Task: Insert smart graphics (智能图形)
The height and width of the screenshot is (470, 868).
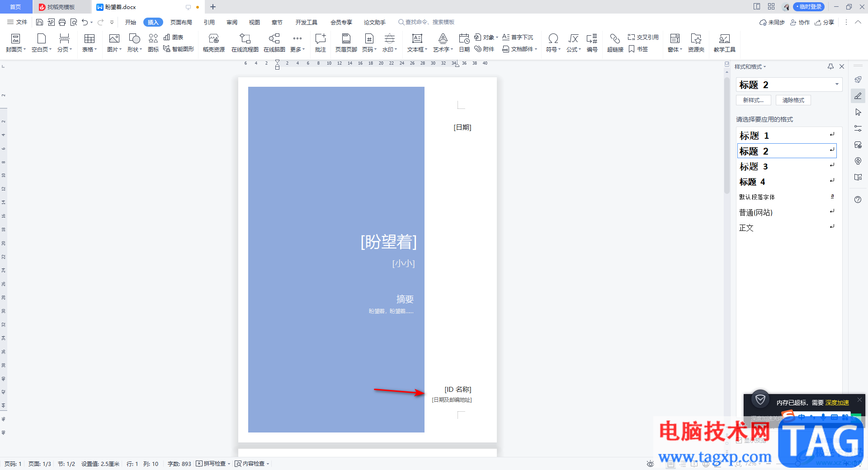Action: (x=179, y=49)
